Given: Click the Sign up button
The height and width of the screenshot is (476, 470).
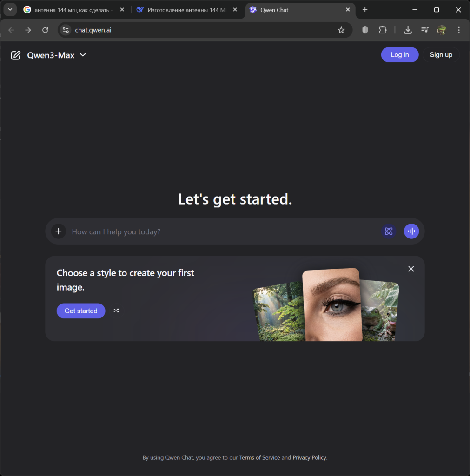Looking at the screenshot, I should click(x=441, y=55).
